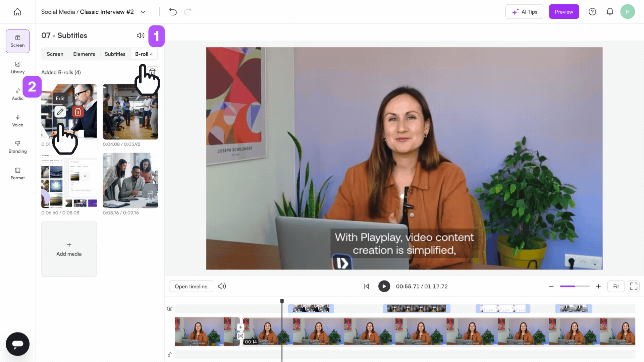Switch to the Elements tab
644x362 pixels.
84,54
